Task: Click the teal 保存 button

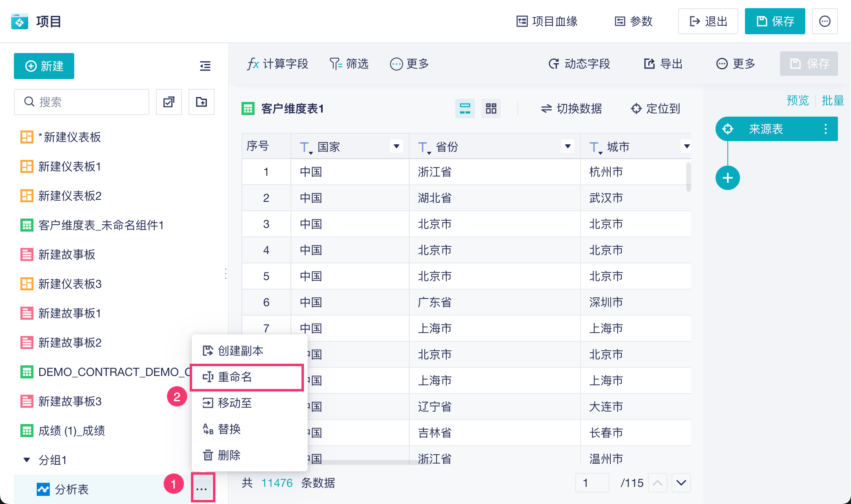Action: coord(774,21)
